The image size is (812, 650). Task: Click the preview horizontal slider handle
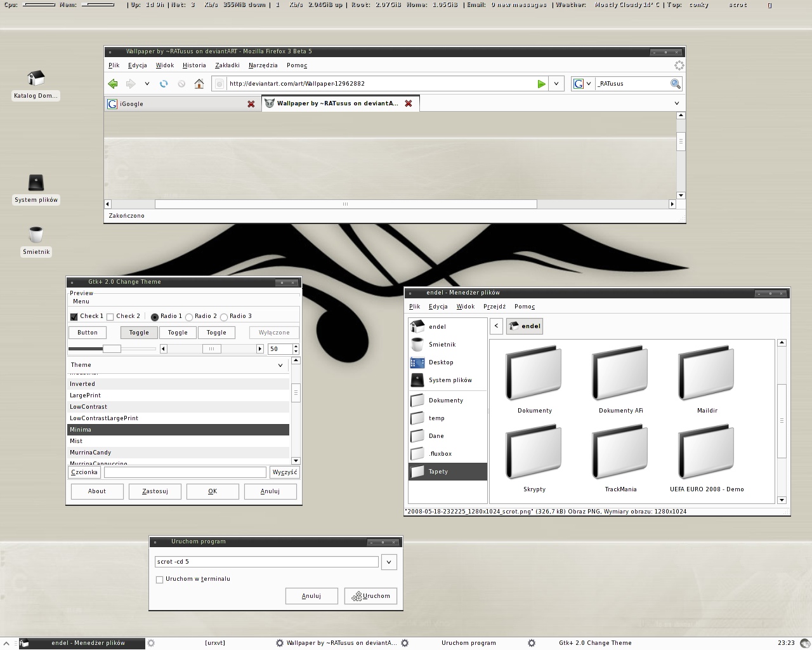[112, 349]
